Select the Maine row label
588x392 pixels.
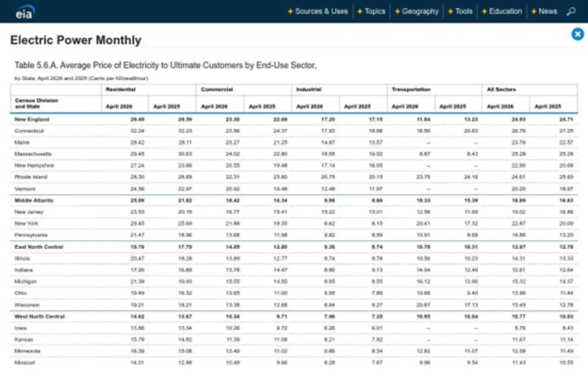click(22, 143)
